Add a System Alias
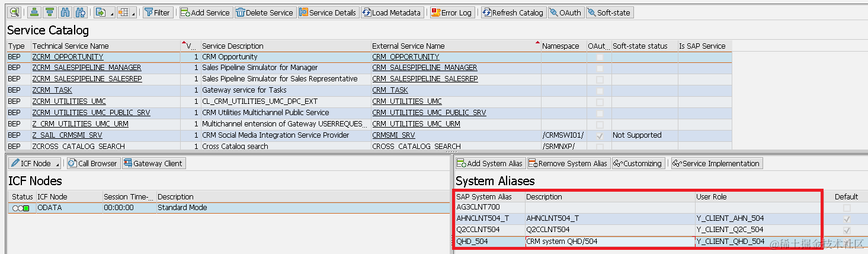 (490, 163)
